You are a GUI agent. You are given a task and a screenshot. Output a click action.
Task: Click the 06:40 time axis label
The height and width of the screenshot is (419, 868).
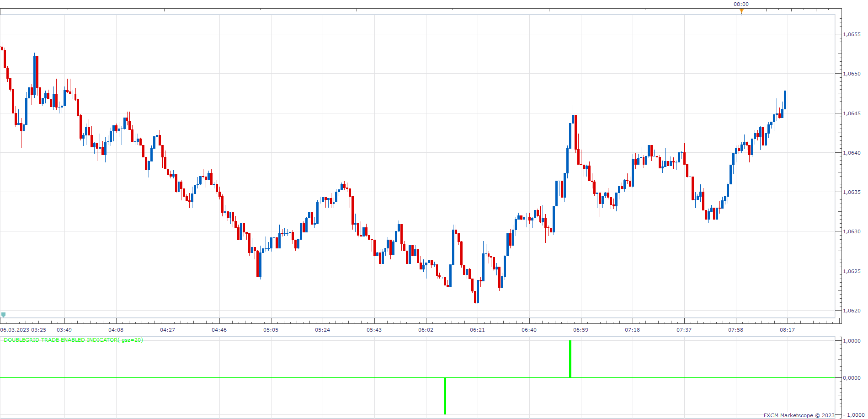529,330
